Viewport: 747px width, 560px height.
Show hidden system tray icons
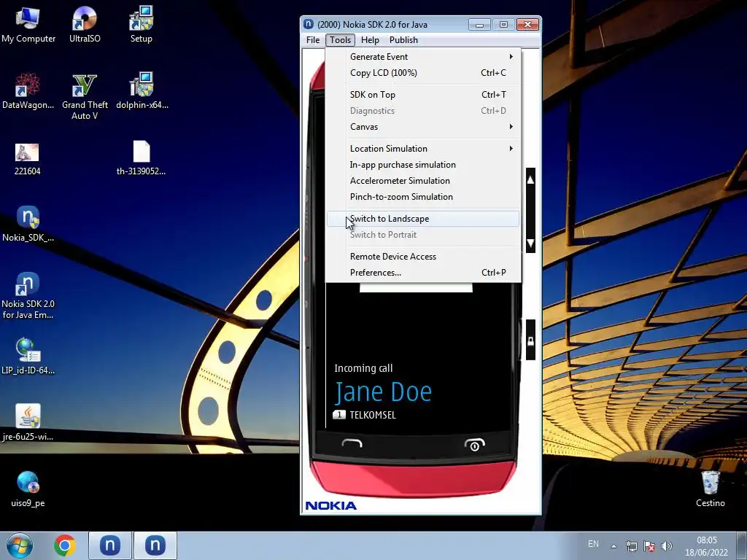click(614, 546)
